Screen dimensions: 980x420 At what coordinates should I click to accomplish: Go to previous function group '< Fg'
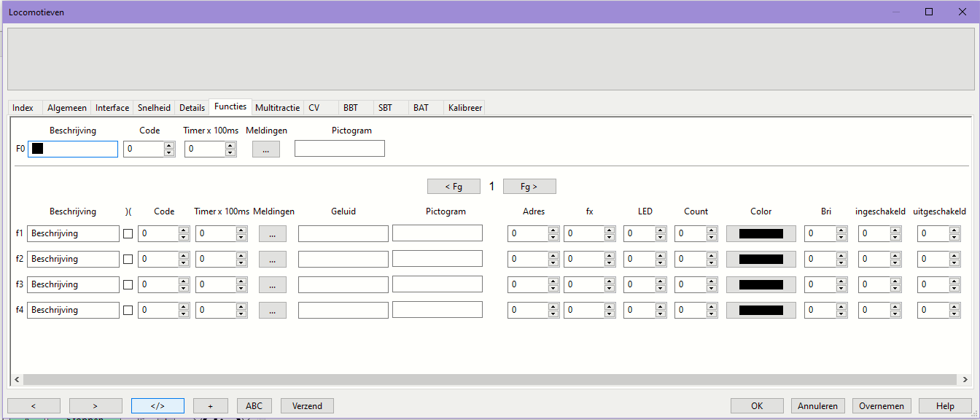(x=454, y=187)
